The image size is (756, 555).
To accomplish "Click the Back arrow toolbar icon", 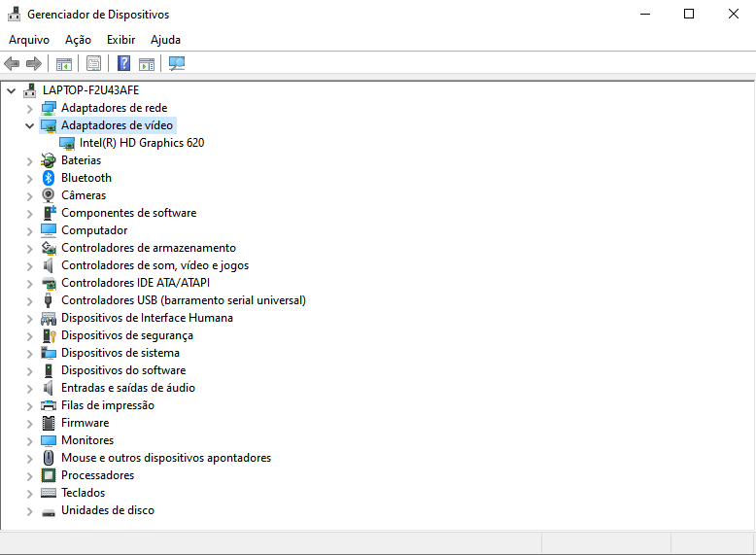I will pyautogui.click(x=12, y=63).
